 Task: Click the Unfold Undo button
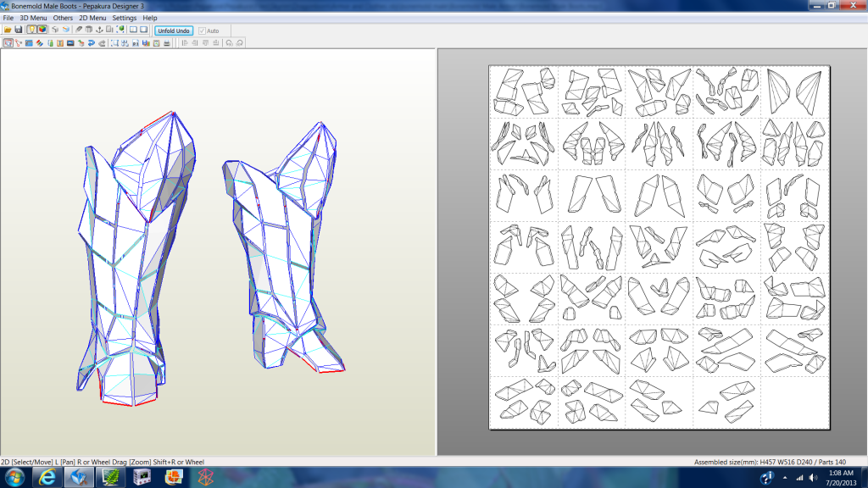click(174, 30)
